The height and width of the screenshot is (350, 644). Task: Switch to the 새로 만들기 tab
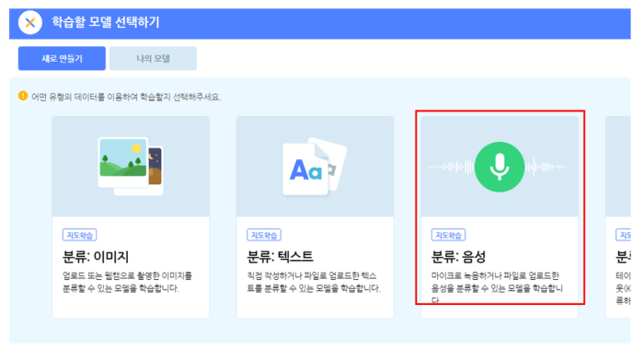point(62,58)
